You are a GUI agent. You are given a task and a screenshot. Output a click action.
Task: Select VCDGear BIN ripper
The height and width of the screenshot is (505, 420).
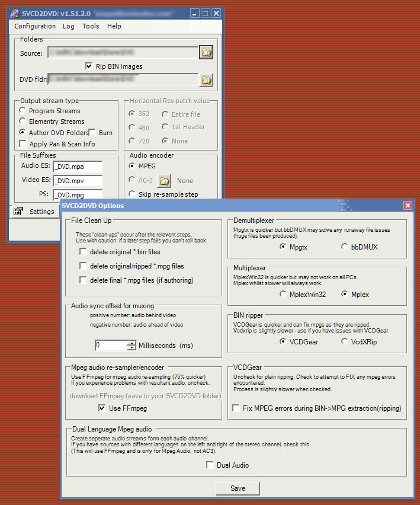point(283,341)
